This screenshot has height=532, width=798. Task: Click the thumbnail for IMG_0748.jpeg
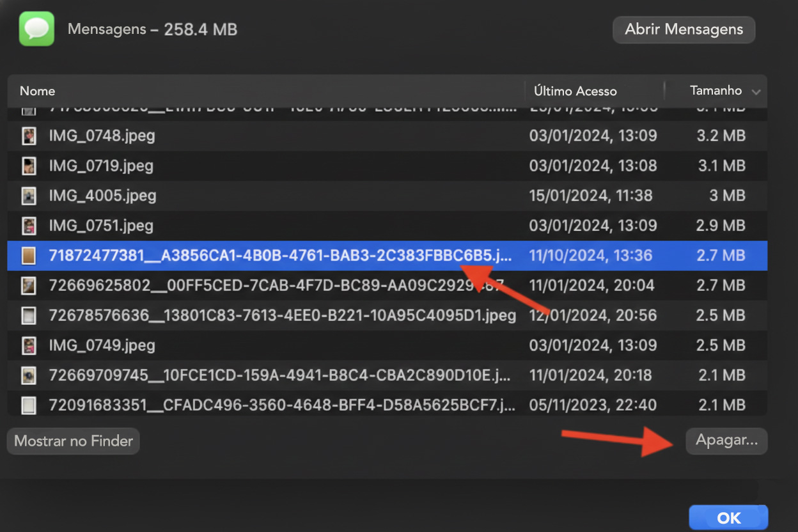29,136
